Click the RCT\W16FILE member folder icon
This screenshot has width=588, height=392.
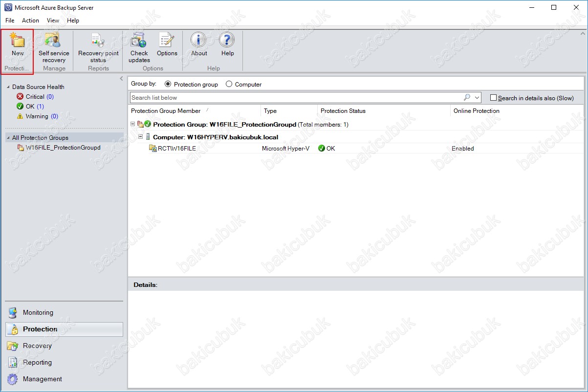[152, 148]
